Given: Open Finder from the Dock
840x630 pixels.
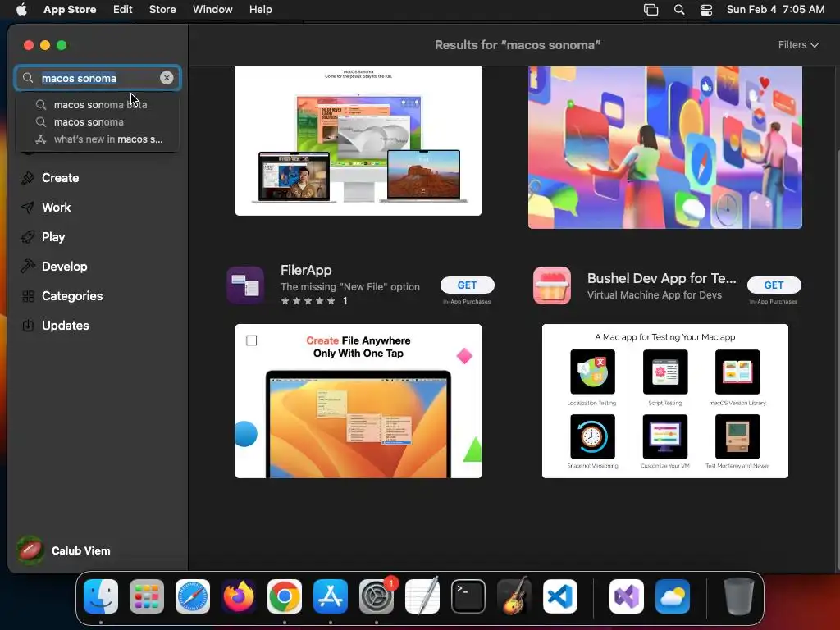Looking at the screenshot, I should point(101,596).
